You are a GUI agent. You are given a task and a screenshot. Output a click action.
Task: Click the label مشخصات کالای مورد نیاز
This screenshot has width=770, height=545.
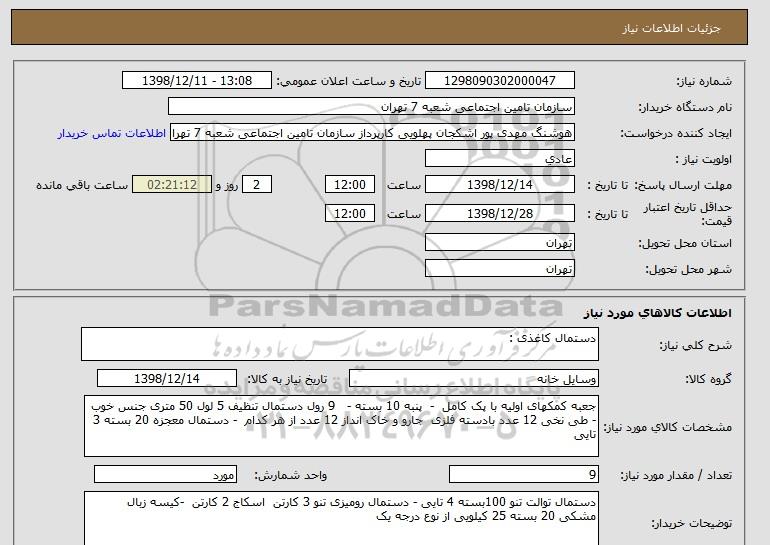(668, 427)
